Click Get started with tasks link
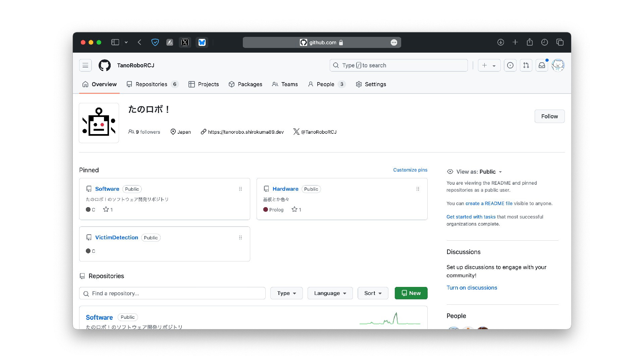This screenshot has height=362, width=644. (x=471, y=217)
